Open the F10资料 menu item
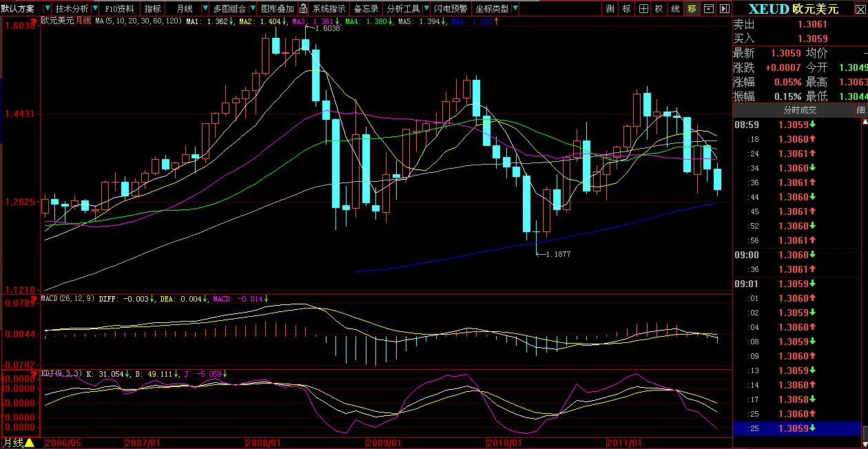The height and width of the screenshot is (449, 868). click(119, 9)
